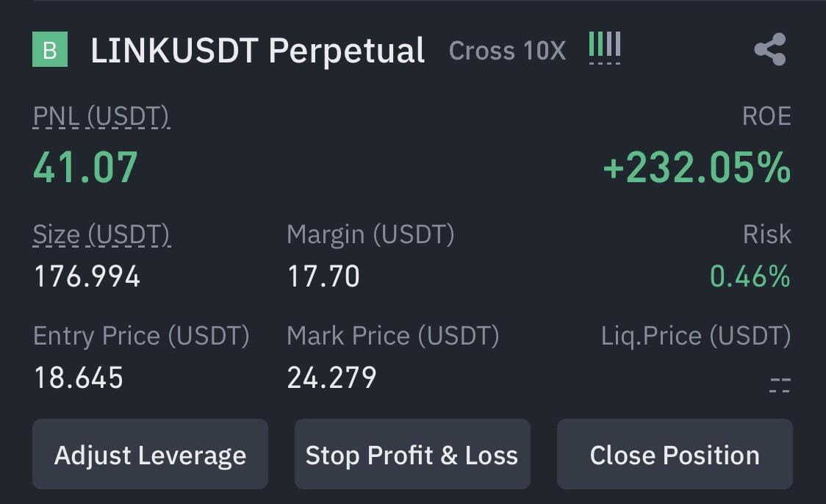Switch unit via Size (USDT) label
Image resolution: width=826 pixels, height=504 pixels.
coord(101,235)
